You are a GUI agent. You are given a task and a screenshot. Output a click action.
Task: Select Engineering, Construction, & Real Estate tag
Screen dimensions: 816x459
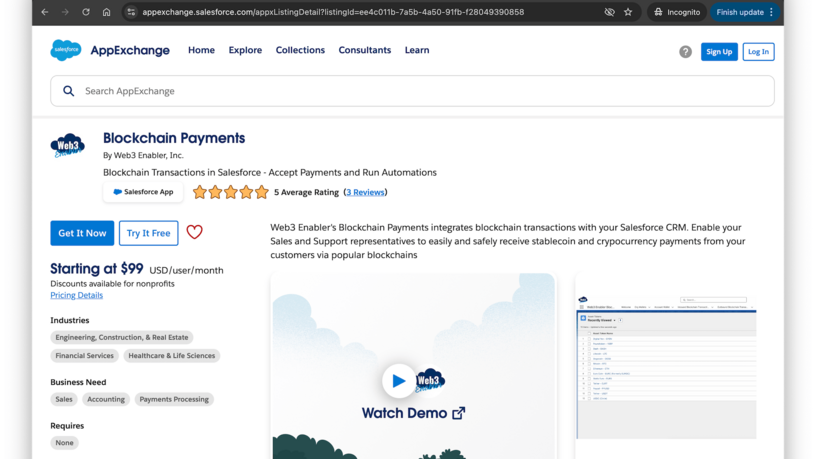point(122,337)
